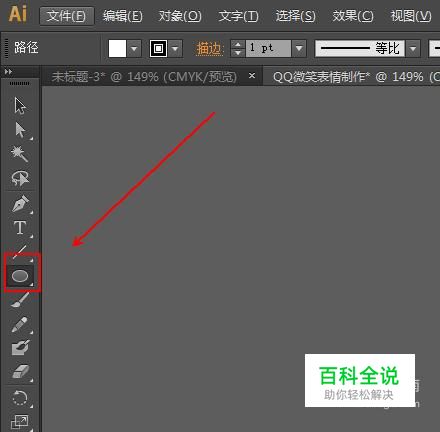
Task: Select the Direct Selection tool
Action: [x=20, y=130]
